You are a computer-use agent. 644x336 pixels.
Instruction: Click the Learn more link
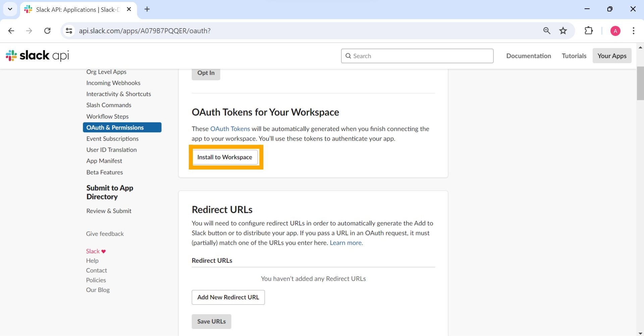pyautogui.click(x=346, y=243)
